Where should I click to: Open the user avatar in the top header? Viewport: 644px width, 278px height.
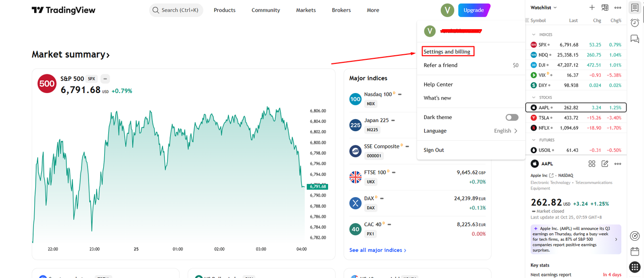point(447,10)
